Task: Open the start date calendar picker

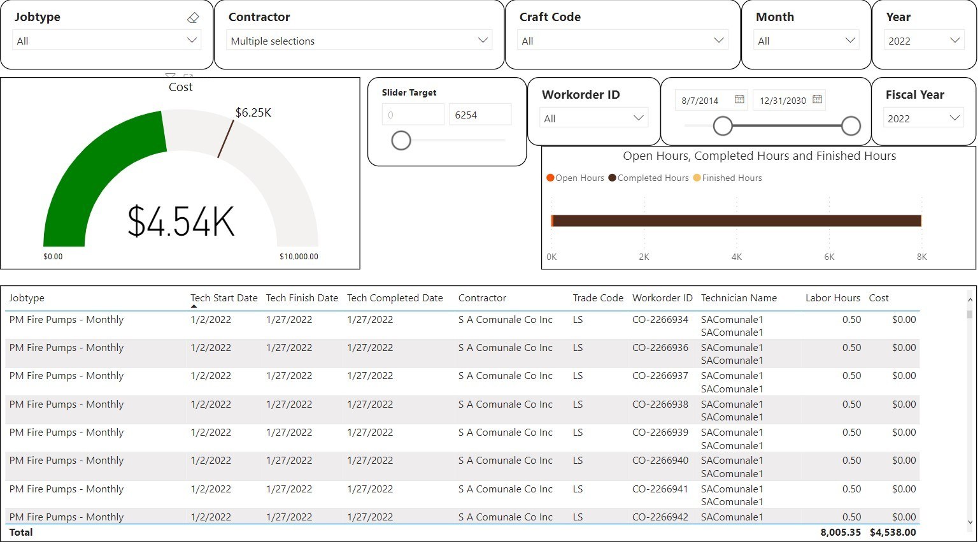Action: (x=739, y=99)
